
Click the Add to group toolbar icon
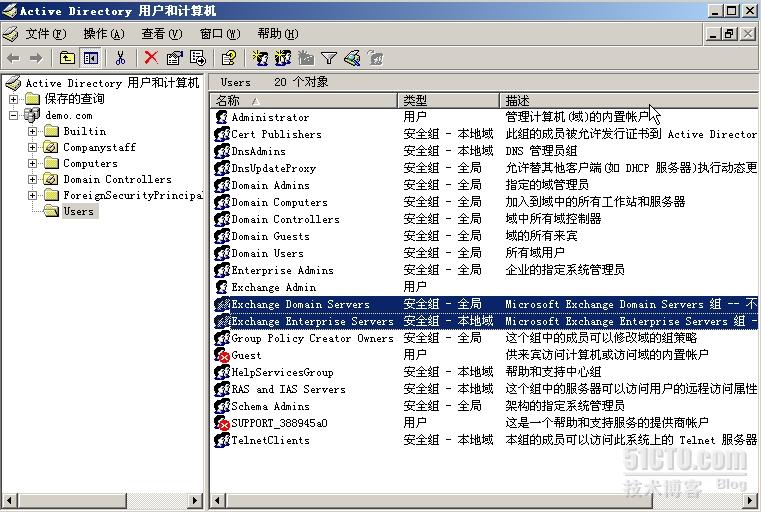click(x=375, y=59)
